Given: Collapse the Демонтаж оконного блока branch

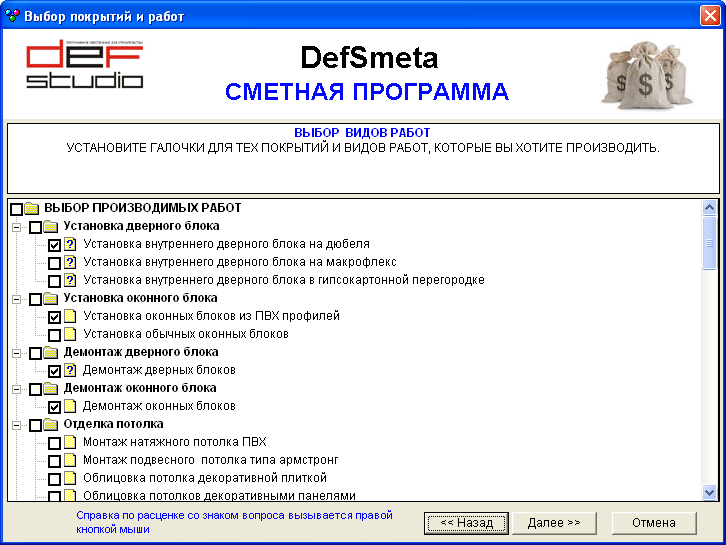Looking at the screenshot, I should pos(16,389).
